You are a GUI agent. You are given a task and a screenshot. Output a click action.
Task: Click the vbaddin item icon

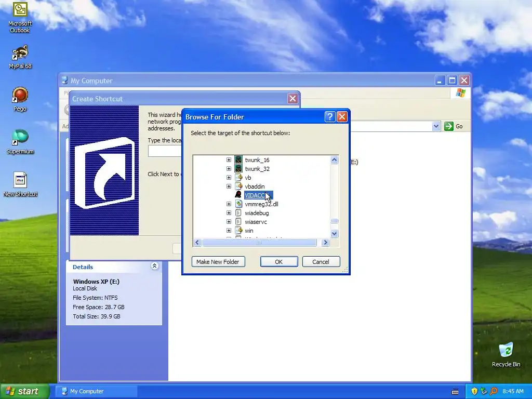238,187
